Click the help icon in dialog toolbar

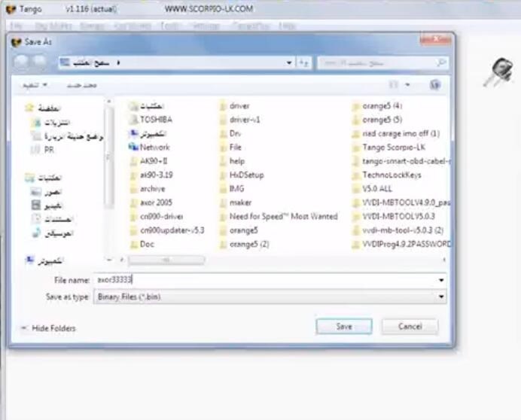(435, 85)
